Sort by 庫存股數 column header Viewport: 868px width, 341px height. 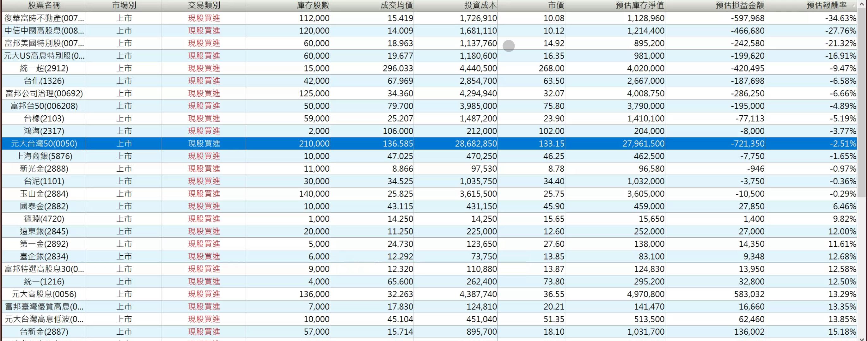(288, 5)
